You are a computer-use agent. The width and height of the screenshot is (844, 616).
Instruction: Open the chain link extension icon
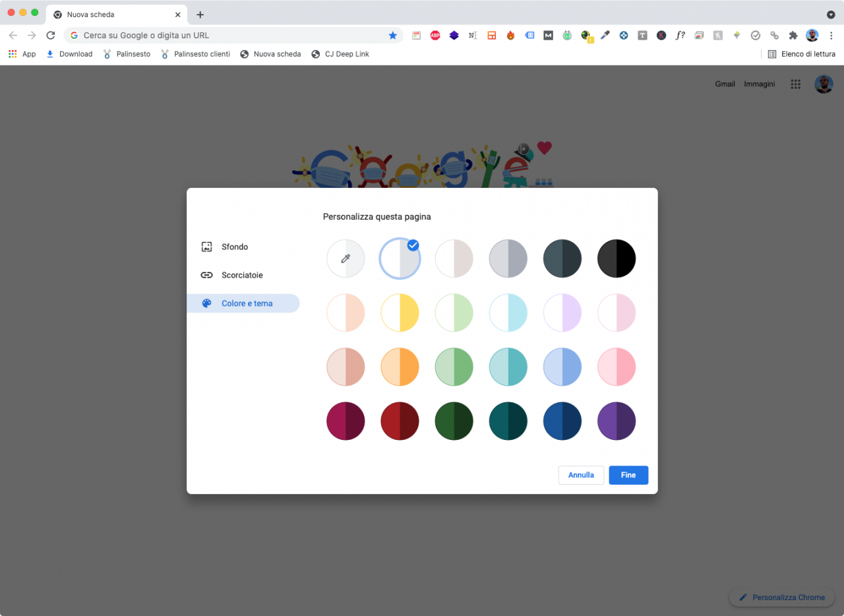click(774, 36)
